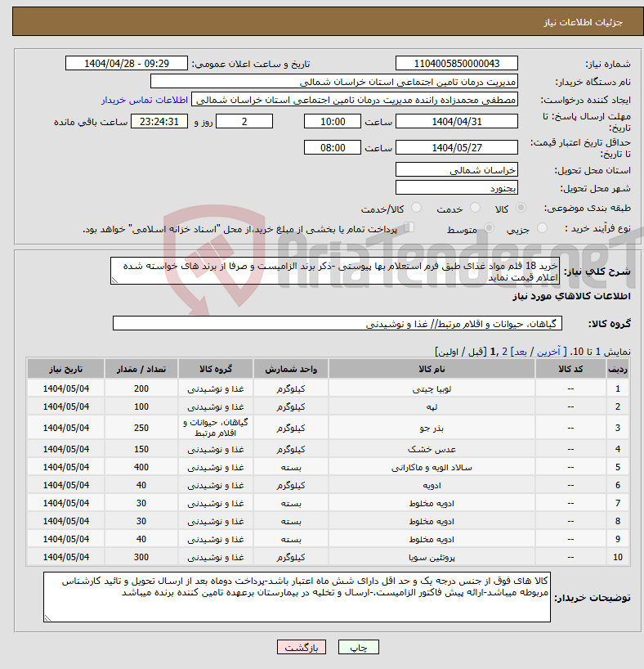Click the price validity date 1404/05/27 field
Screen dimensions: 644x669
(456, 148)
